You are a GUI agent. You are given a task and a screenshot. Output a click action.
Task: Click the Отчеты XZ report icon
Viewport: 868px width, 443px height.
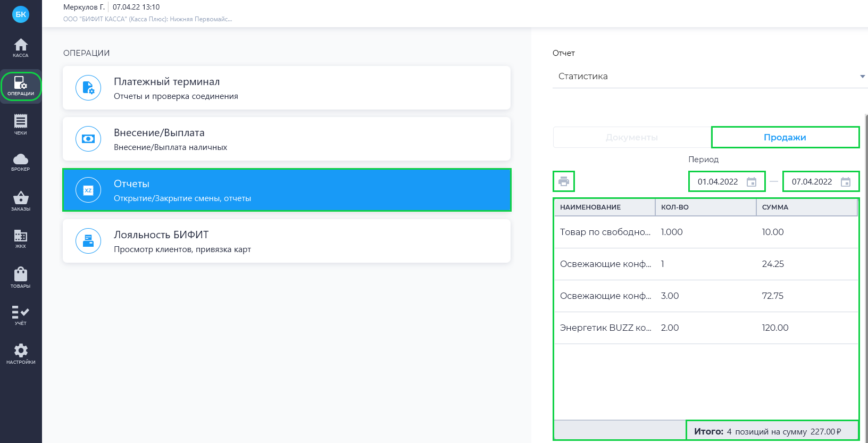[x=88, y=190]
